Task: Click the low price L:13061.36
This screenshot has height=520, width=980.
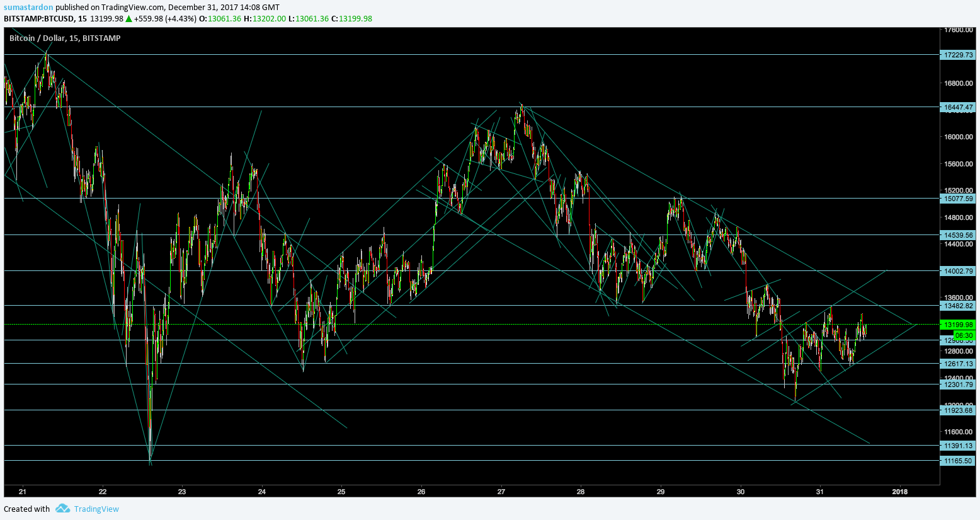Action: click(x=309, y=18)
